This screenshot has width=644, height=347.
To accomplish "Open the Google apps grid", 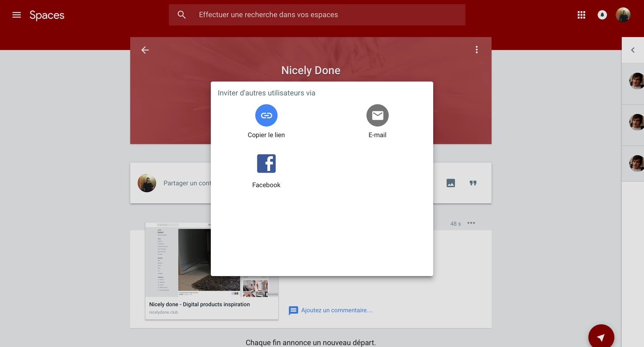I will (581, 15).
